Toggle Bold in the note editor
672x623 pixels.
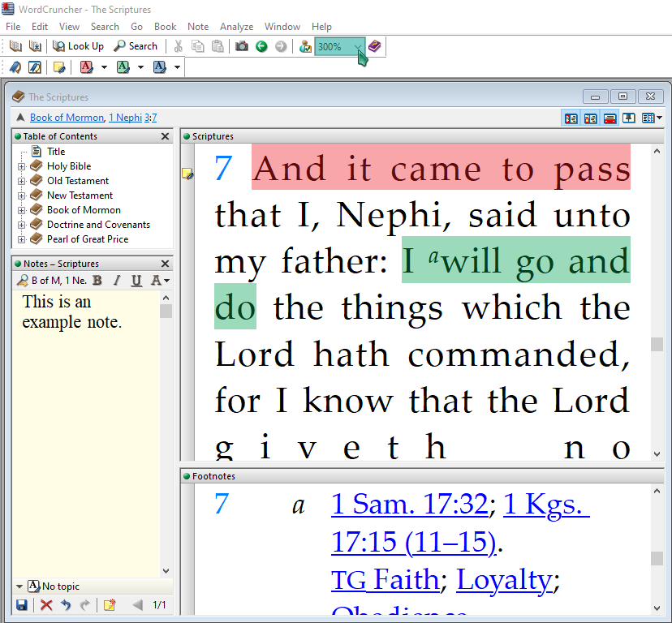[97, 280]
